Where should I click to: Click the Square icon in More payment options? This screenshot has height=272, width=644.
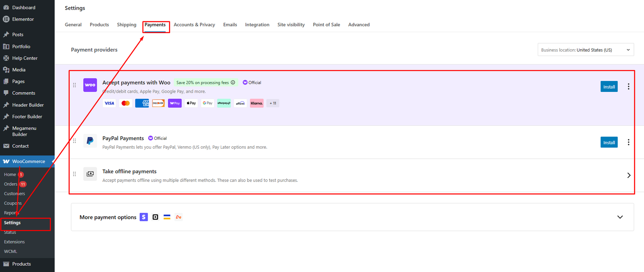pyautogui.click(x=155, y=217)
